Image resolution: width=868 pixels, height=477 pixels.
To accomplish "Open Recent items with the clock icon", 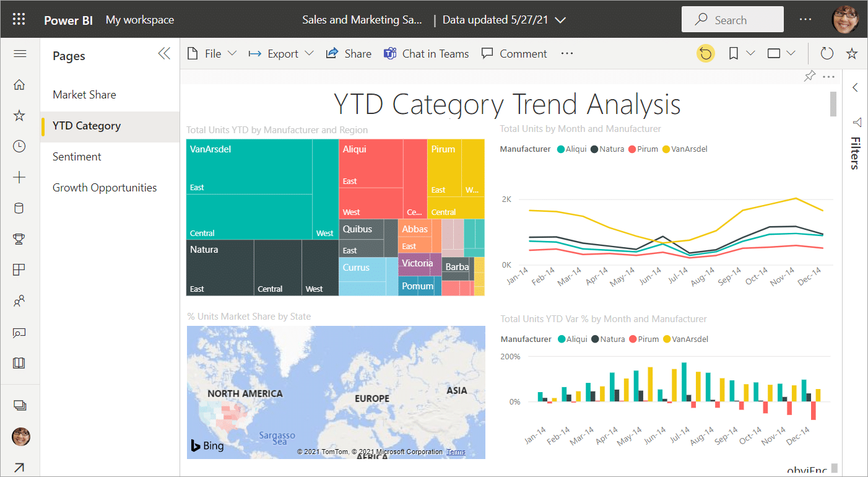I will (x=19, y=146).
